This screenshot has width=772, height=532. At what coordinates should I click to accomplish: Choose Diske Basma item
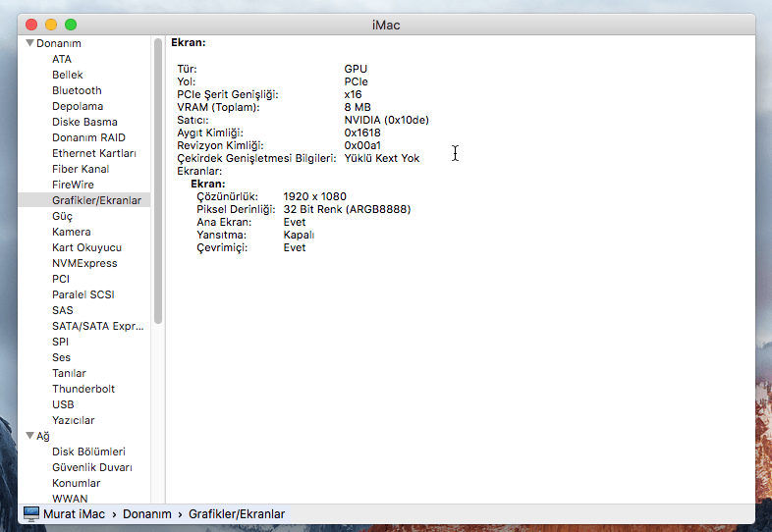pyautogui.click(x=84, y=122)
